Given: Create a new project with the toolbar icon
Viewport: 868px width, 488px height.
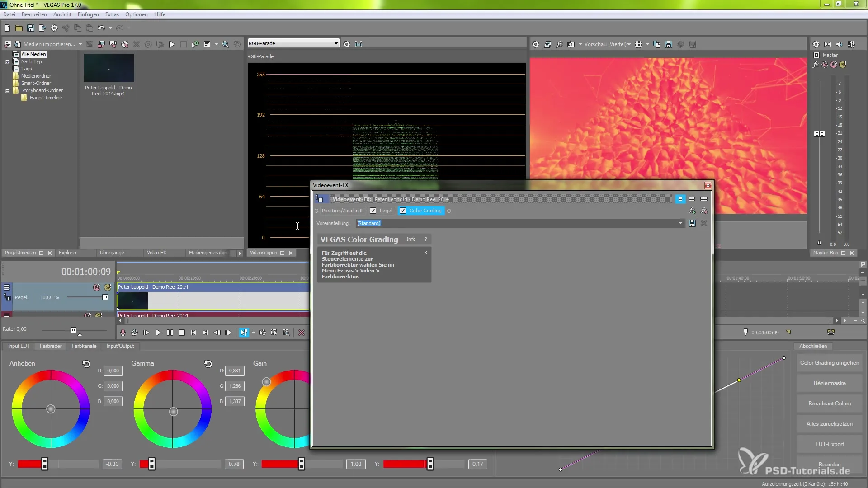Looking at the screenshot, I should pyautogui.click(x=7, y=28).
